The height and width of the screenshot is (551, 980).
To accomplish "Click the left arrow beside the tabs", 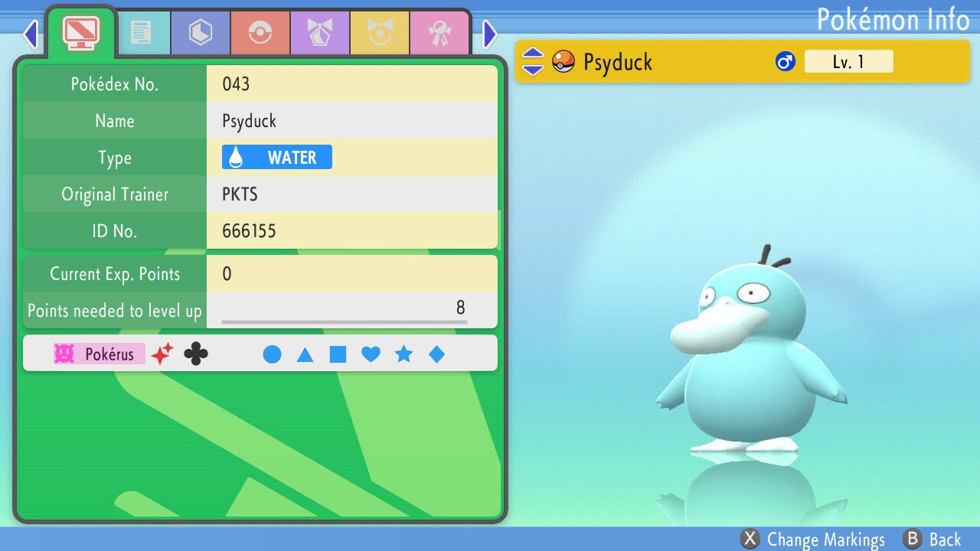I will click(31, 34).
